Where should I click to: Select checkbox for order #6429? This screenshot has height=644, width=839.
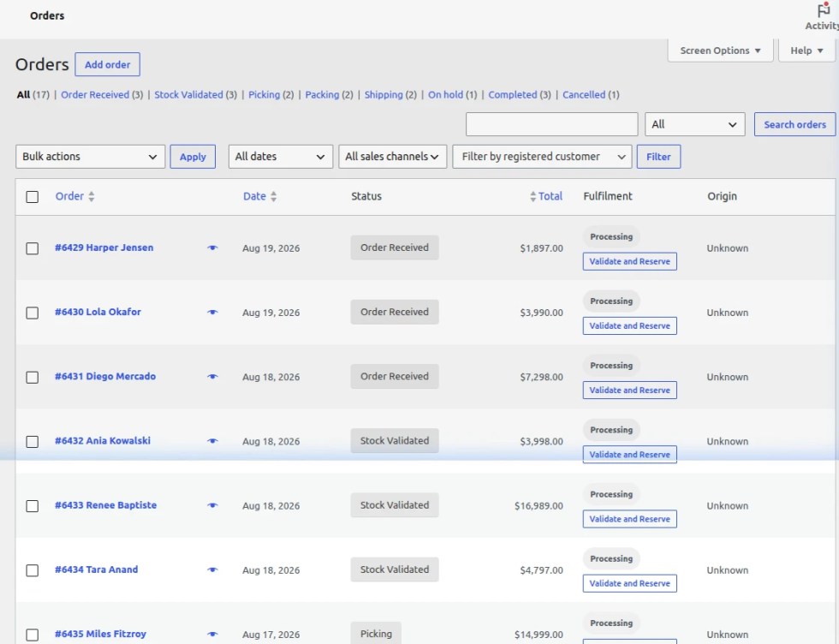33,248
